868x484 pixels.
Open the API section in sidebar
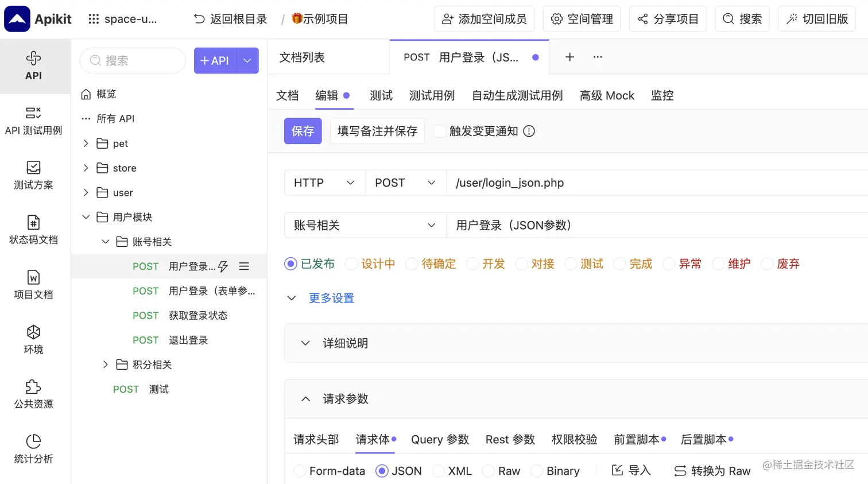(33, 66)
